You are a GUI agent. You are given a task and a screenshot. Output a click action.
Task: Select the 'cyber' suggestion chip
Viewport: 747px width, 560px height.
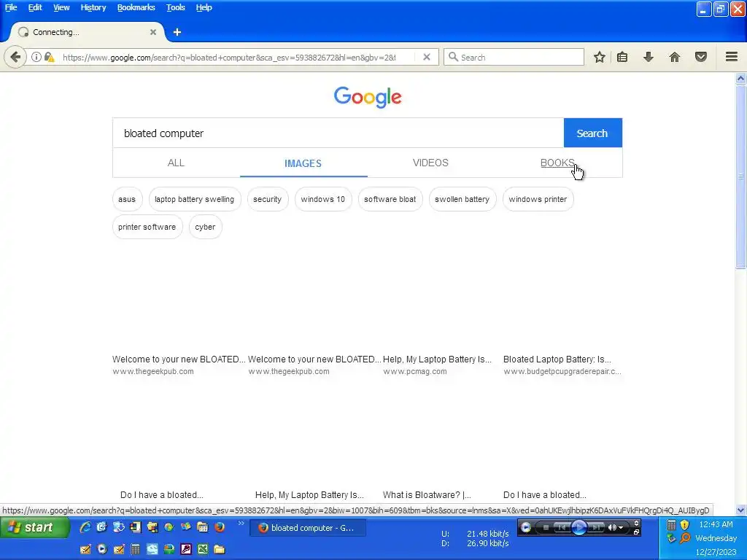(x=205, y=227)
